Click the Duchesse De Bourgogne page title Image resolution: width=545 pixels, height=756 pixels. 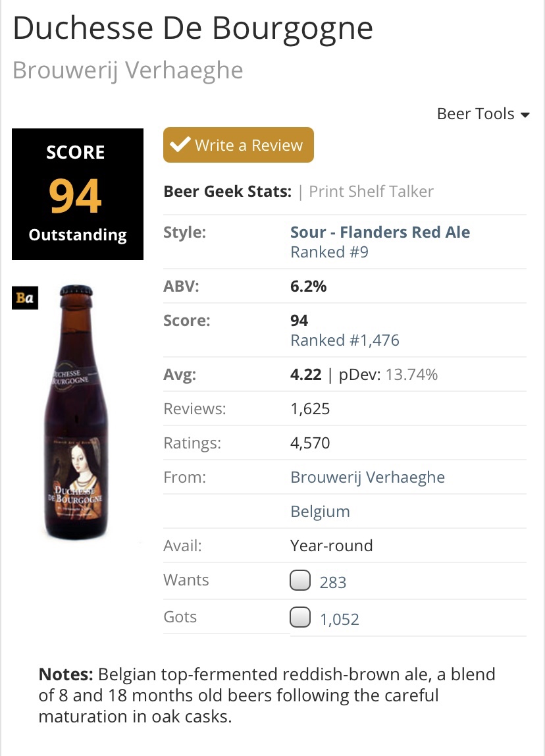click(x=192, y=28)
